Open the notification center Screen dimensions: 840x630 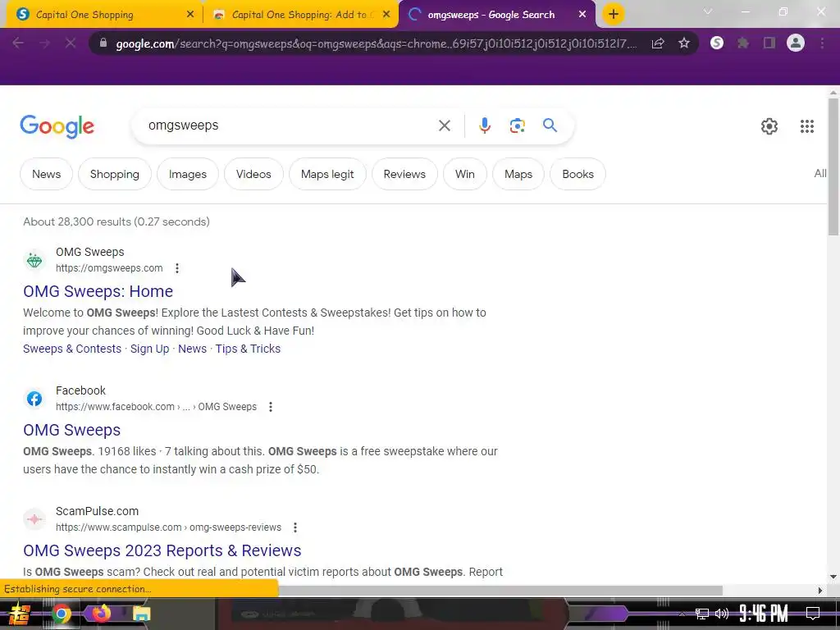[x=813, y=614]
